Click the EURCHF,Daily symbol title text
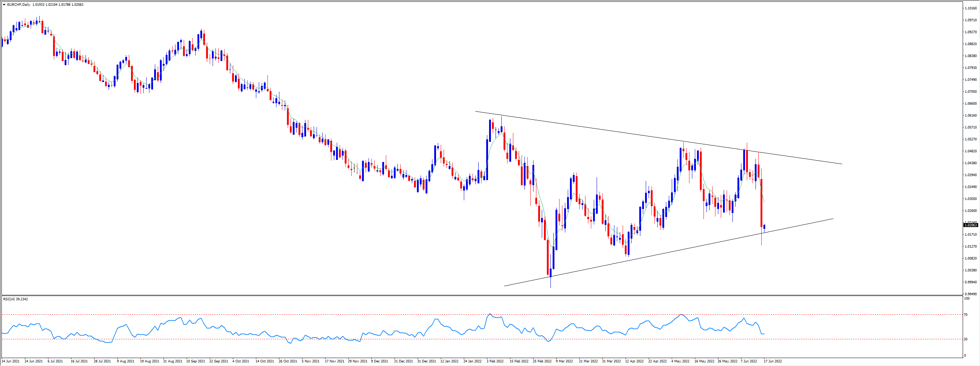Screen dimensions: 980x366 [19, 5]
